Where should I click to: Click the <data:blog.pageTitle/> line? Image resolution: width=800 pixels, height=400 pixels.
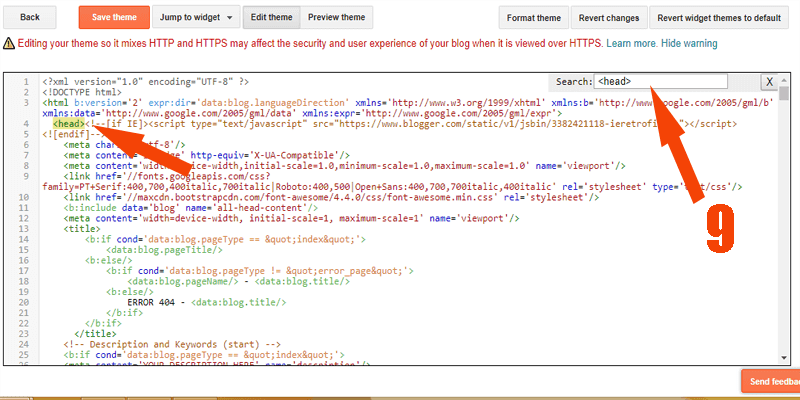pyautogui.click(x=164, y=249)
